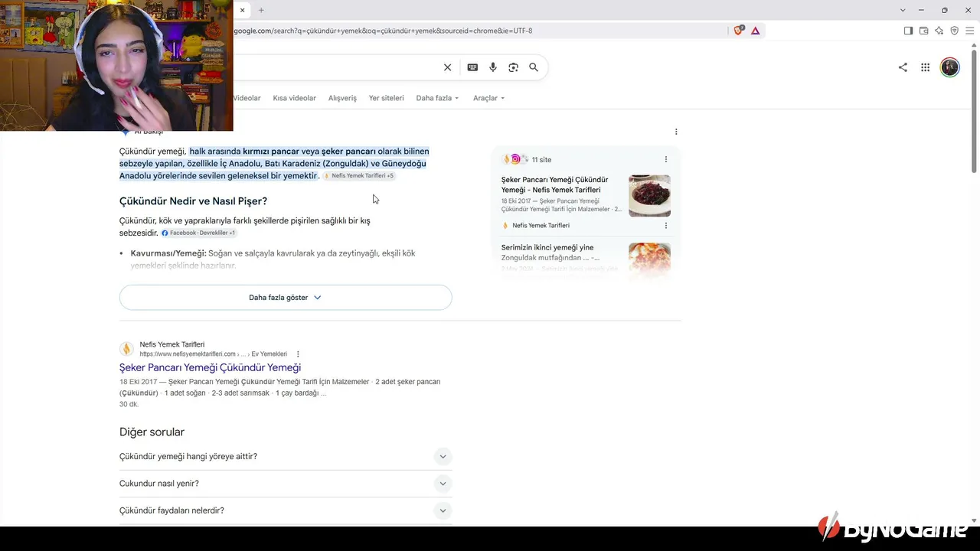Open Brave Rewards triangle icon
The image size is (980, 551).
[756, 31]
